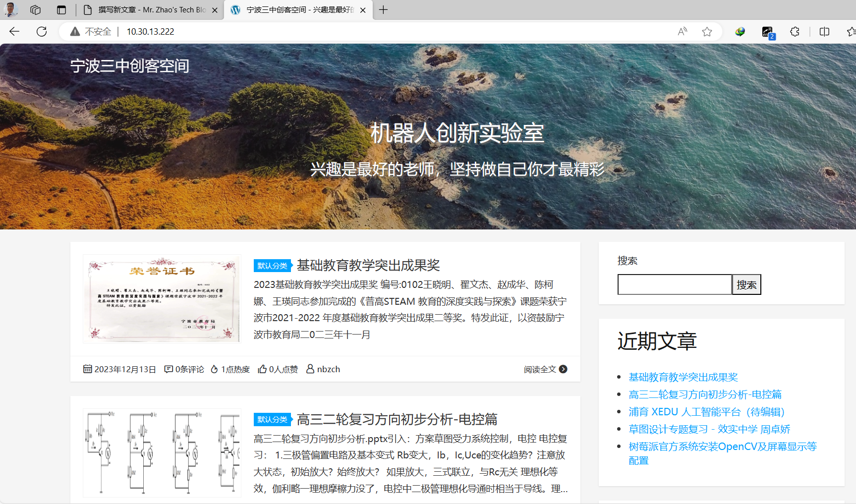Open the browser extensions puzzle icon

(795, 32)
